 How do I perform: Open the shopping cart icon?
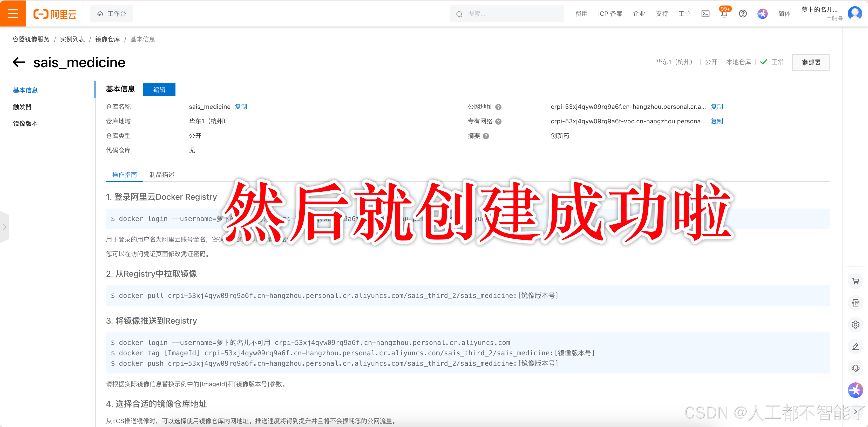[856, 281]
